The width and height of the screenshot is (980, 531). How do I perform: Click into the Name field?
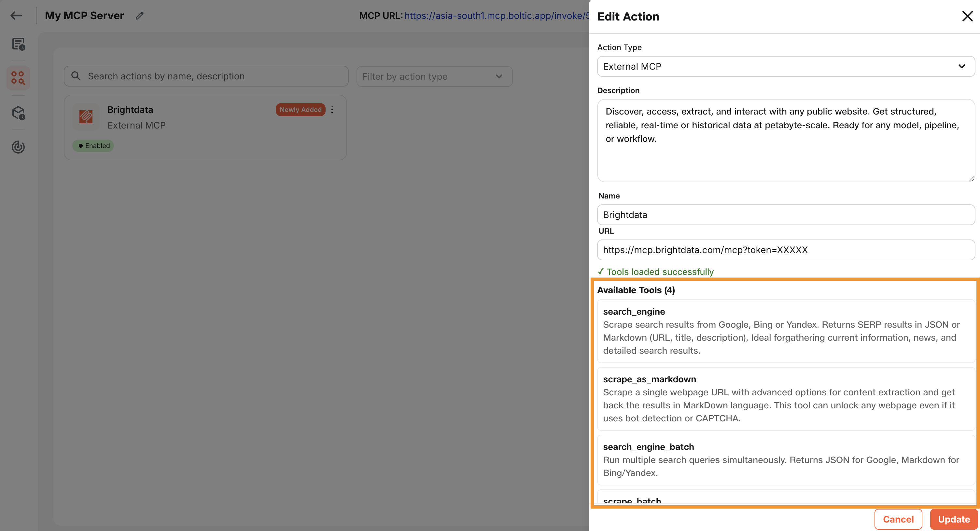[x=785, y=215]
